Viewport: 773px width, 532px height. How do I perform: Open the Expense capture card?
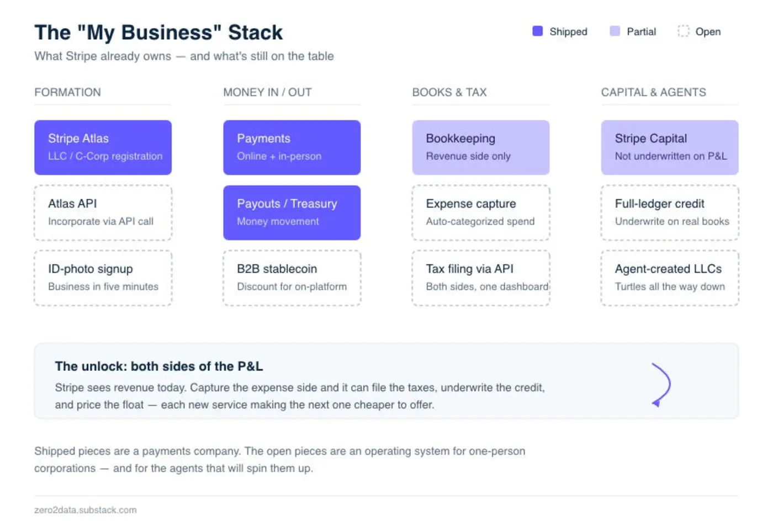[480, 212]
